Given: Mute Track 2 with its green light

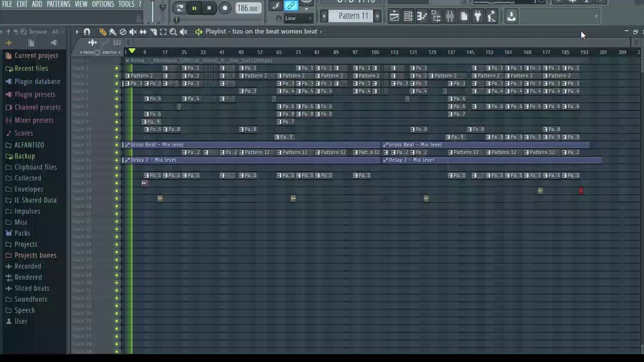Looking at the screenshot, I should (x=117, y=68).
